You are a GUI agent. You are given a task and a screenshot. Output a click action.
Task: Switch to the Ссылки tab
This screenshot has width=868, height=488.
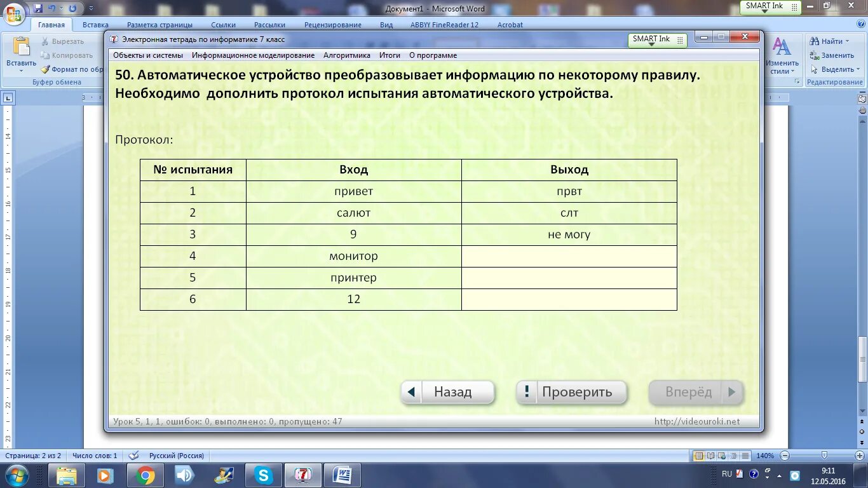coord(224,25)
